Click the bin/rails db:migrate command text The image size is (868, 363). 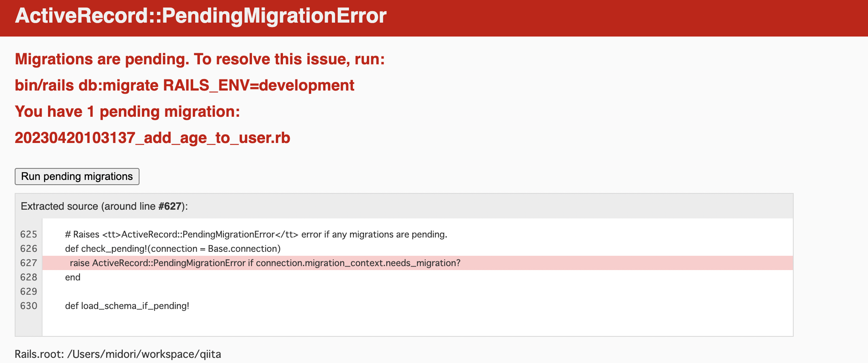click(184, 85)
